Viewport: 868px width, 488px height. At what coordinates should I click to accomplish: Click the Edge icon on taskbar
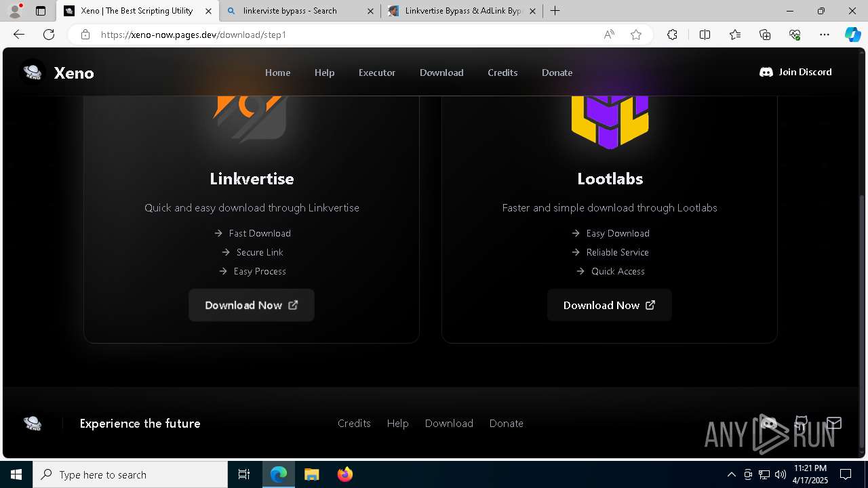tap(279, 474)
